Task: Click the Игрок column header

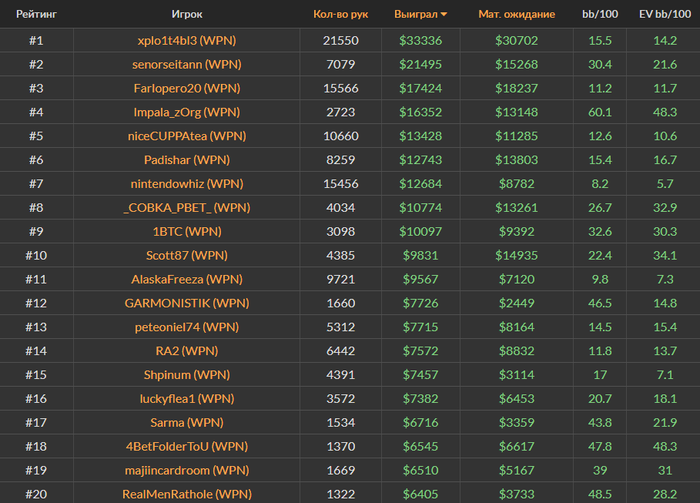Action: tap(187, 15)
